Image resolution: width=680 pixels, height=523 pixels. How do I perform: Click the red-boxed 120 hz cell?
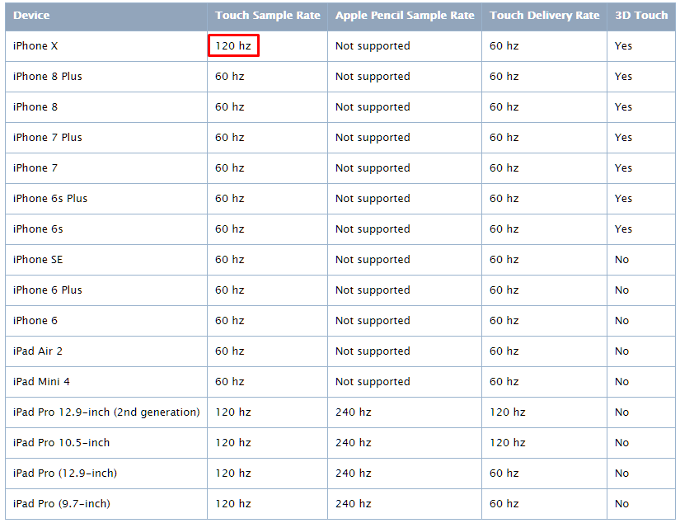tap(233, 46)
